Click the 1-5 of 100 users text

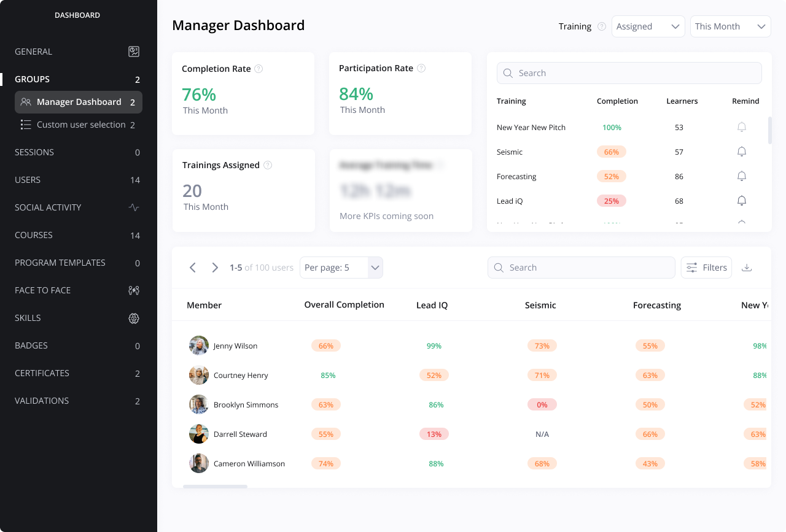coord(262,268)
